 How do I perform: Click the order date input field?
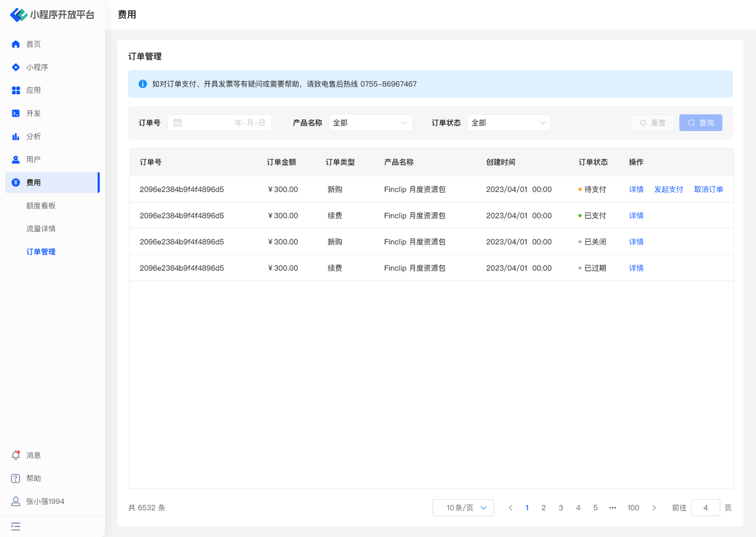coord(219,123)
